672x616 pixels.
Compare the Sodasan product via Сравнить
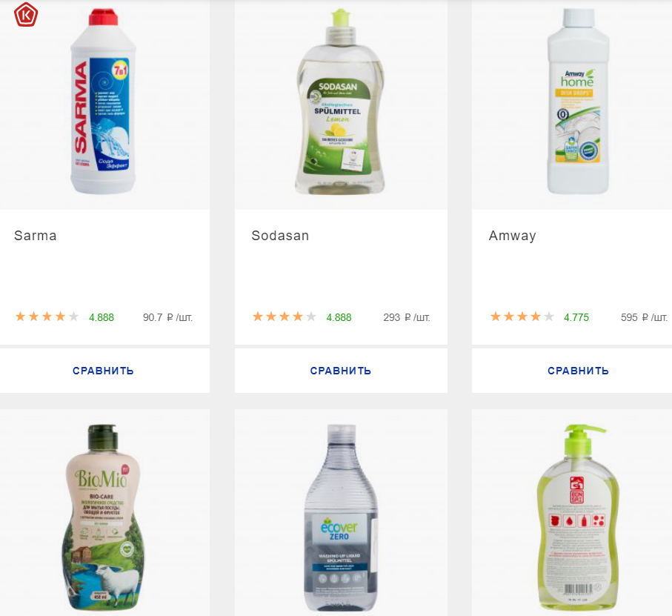341,371
